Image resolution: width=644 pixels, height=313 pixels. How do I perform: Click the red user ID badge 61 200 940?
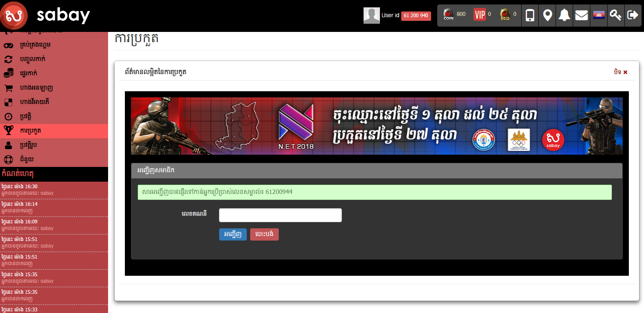(416, 16)
